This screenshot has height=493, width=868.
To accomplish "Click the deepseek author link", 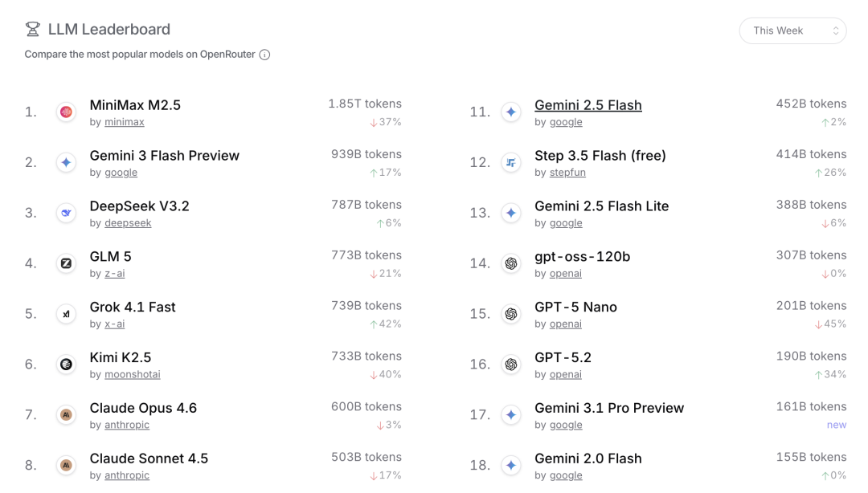I will click(x=128, y=223).
